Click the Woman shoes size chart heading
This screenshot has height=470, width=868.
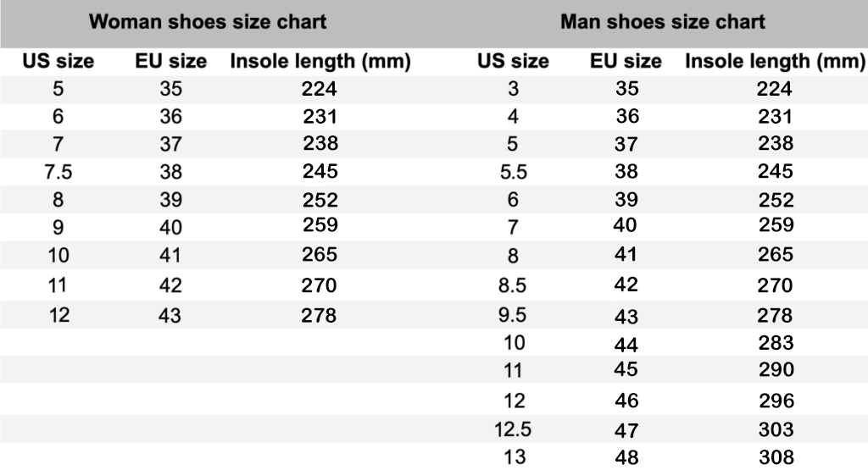[x=208, y=21]
